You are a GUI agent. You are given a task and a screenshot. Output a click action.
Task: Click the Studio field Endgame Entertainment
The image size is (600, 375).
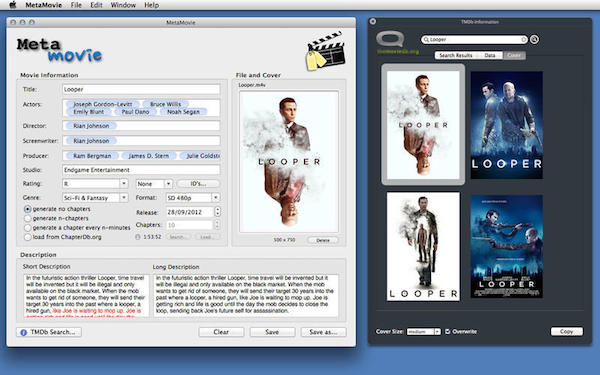(141, 170)
